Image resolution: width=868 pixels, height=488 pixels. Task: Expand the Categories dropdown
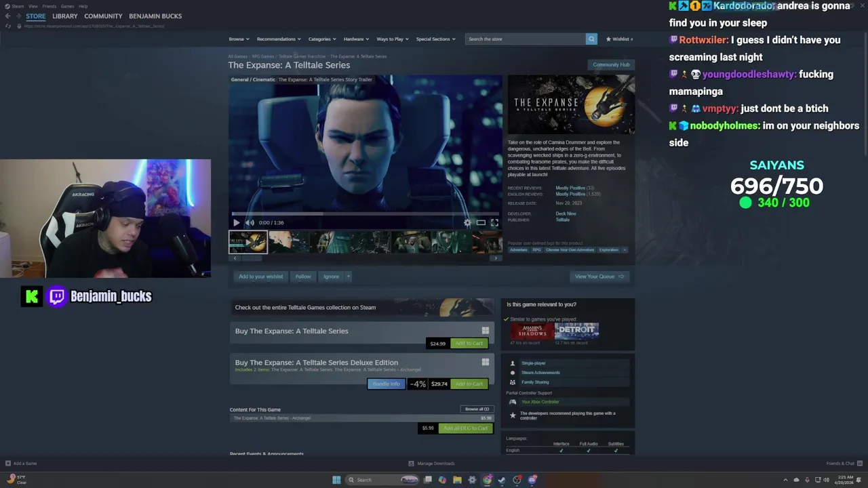(322, 39)
